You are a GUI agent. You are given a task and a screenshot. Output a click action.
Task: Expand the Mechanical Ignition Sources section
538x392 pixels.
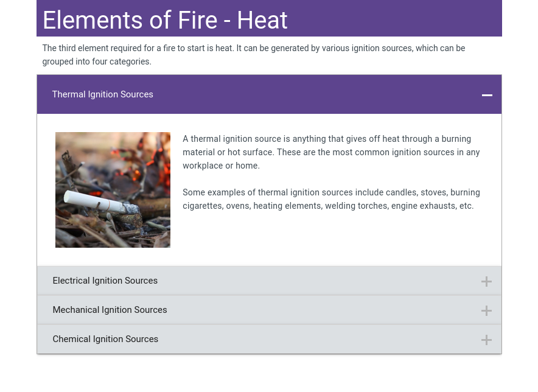coord(110,310)
